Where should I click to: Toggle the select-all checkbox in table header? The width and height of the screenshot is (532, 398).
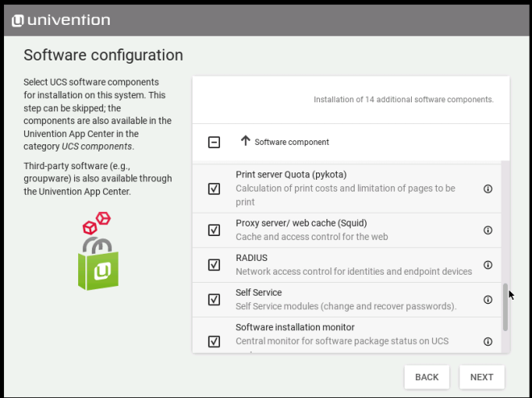coord(214,142)
